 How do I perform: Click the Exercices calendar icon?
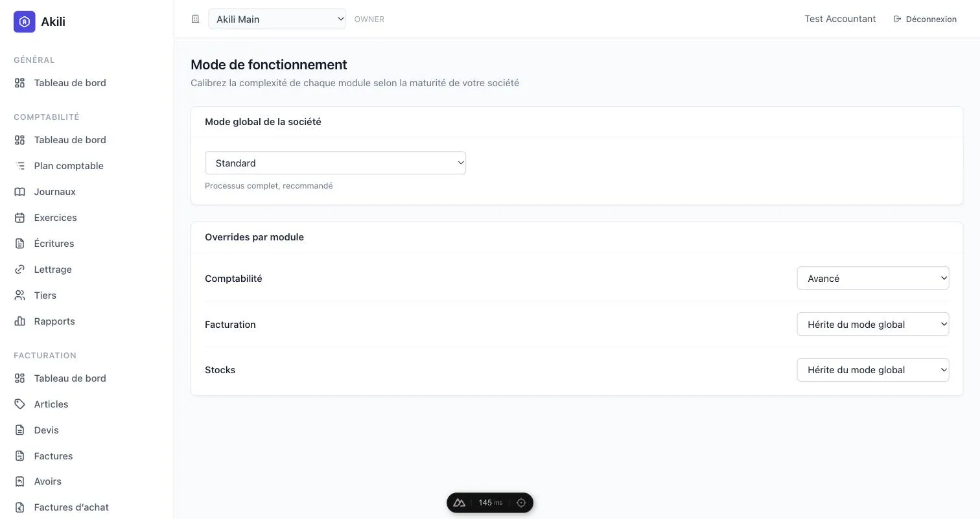tap(20, 218)
